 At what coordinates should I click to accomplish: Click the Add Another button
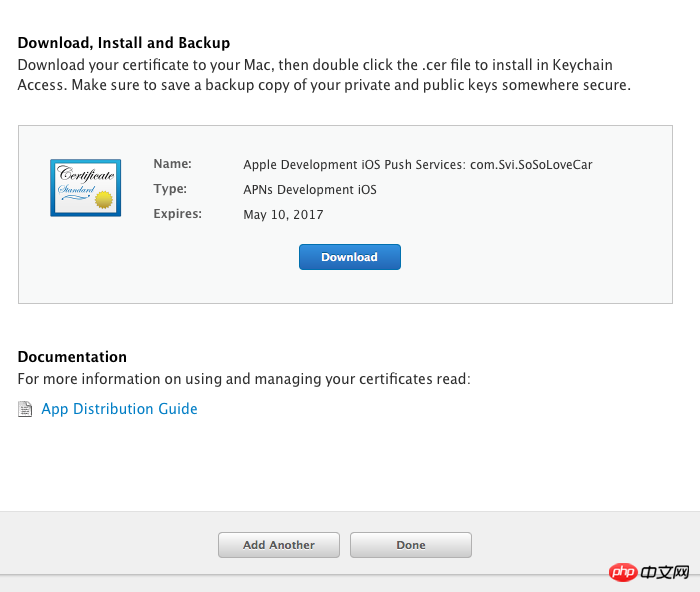(x=279, y=545)
